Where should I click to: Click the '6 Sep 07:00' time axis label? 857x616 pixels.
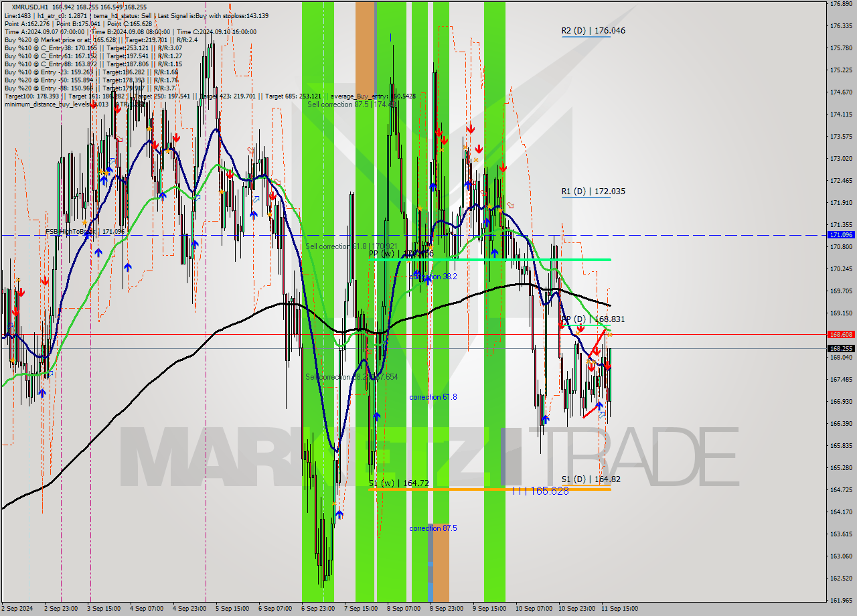click(275, 609)
